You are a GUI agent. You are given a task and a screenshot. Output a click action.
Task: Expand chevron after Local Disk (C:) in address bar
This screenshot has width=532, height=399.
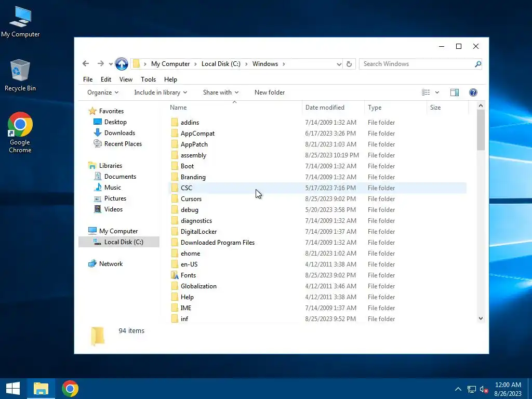246,64
